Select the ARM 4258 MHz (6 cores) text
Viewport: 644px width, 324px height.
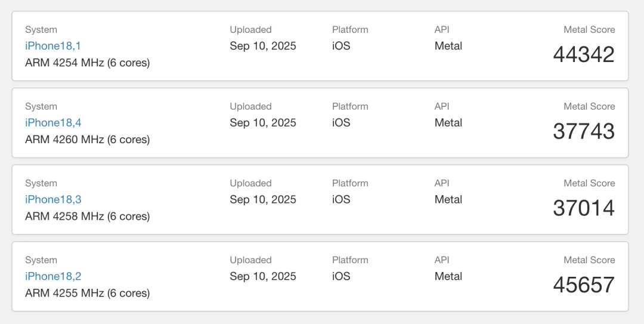tap(88, 217)
